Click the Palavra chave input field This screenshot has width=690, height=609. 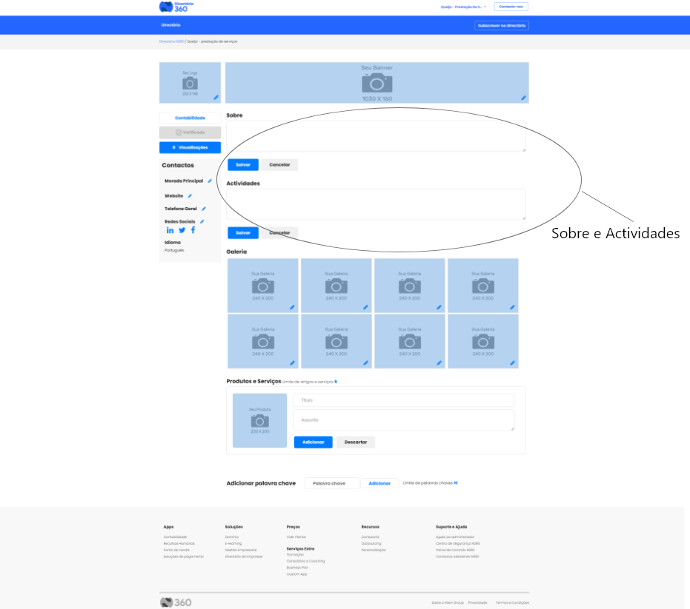coord(331,483)
